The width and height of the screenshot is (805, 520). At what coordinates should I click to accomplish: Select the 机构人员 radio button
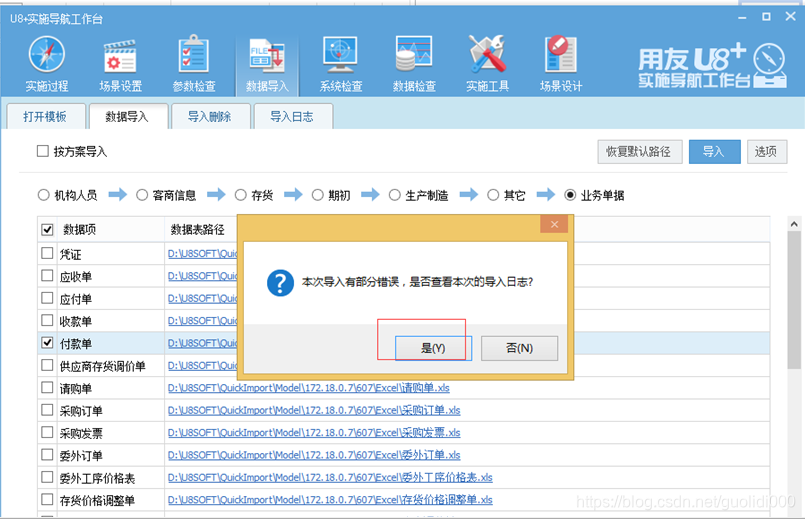[x=44, y=195]
